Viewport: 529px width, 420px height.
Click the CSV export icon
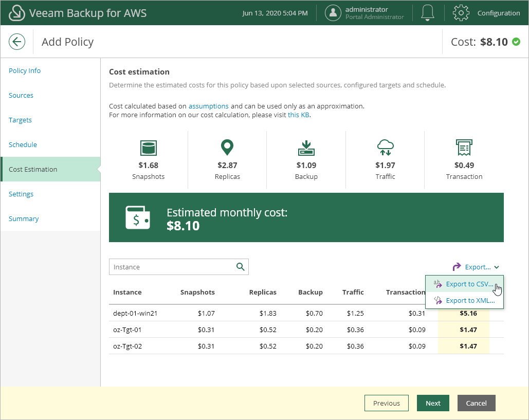(437, 284)
